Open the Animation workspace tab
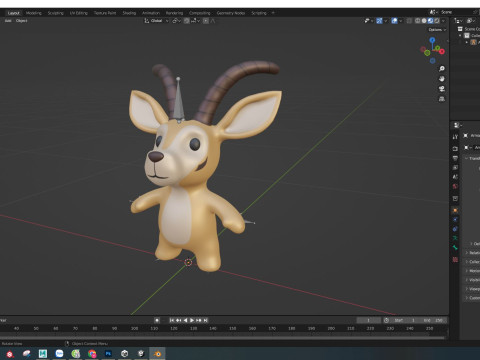Viewport: 480px width, 360px height. (151, 13)
